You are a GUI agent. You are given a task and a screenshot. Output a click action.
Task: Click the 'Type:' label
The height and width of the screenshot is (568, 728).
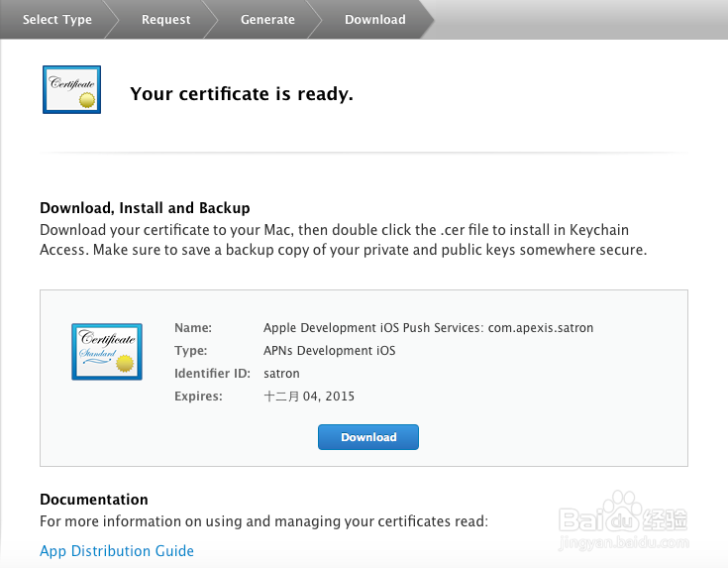click(191, 351)
